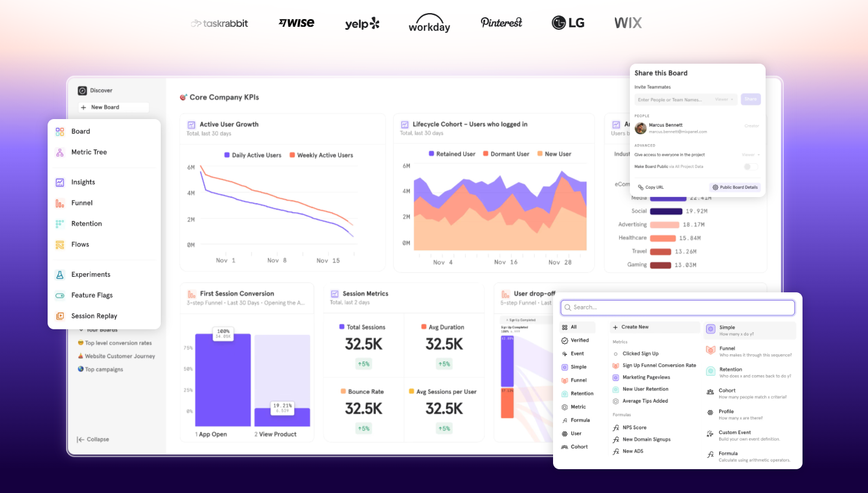
Task: Open the Board icon in the sidebar menu
Action: point(60,132)
